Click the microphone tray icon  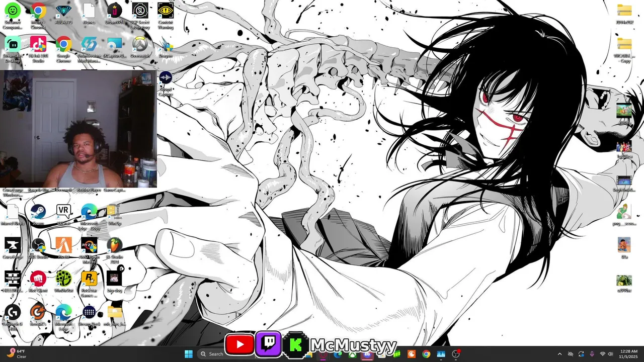tap(592, 354)
